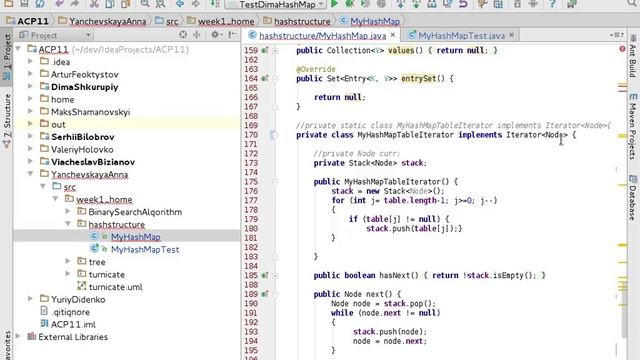Screen dimensions: 640x360
Task: Show hidden editor tabs list
Action: pos(617,35)
